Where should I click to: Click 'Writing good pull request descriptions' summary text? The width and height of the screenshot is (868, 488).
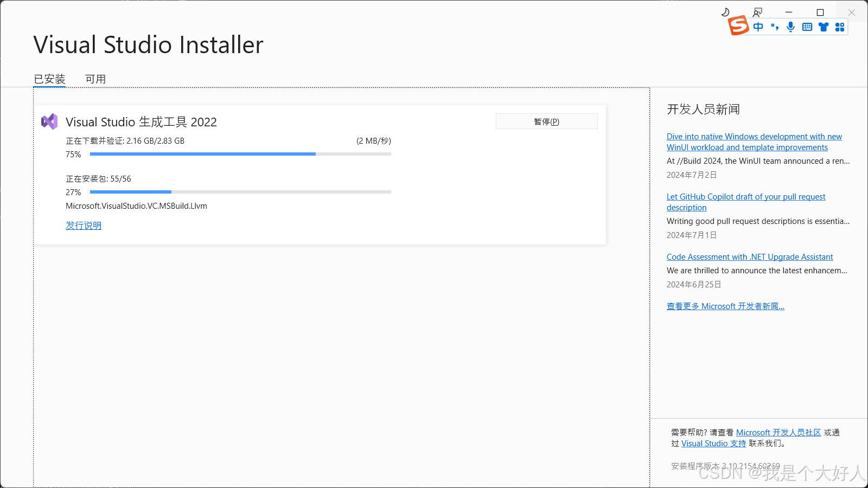758,221
